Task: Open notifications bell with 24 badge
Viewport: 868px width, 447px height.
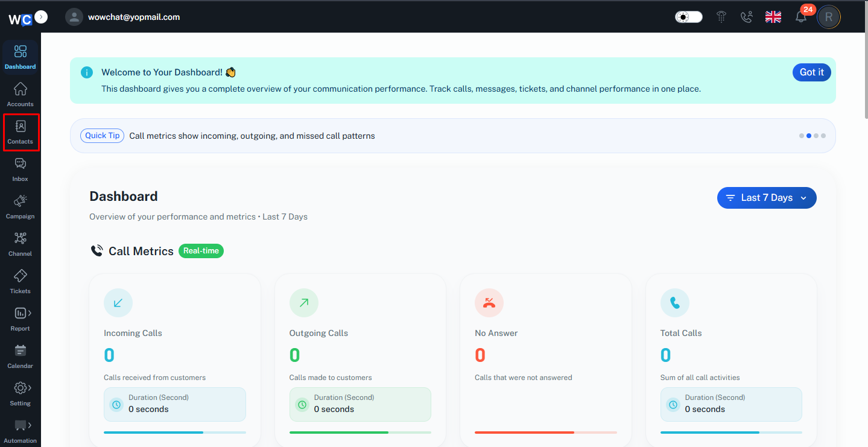Action: coord(801,17)
